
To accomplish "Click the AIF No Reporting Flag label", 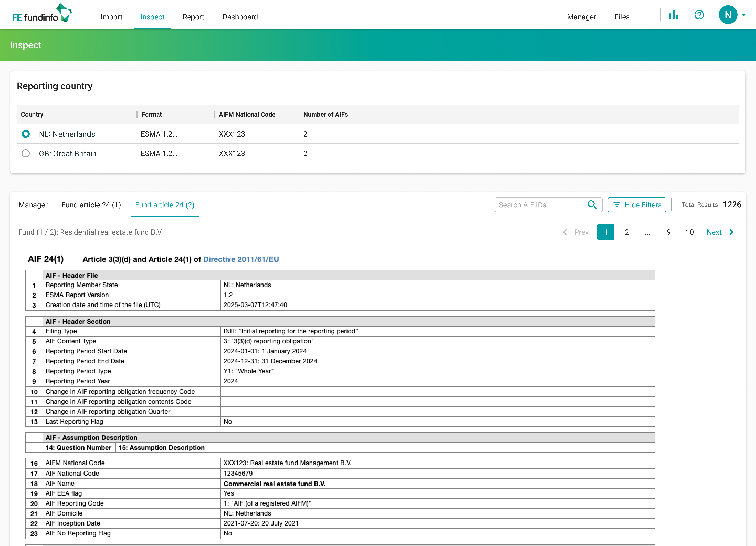I will pos(78,533).
